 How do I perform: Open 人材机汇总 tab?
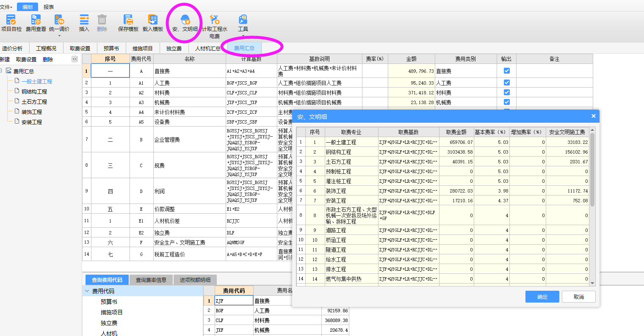(208, 49)
